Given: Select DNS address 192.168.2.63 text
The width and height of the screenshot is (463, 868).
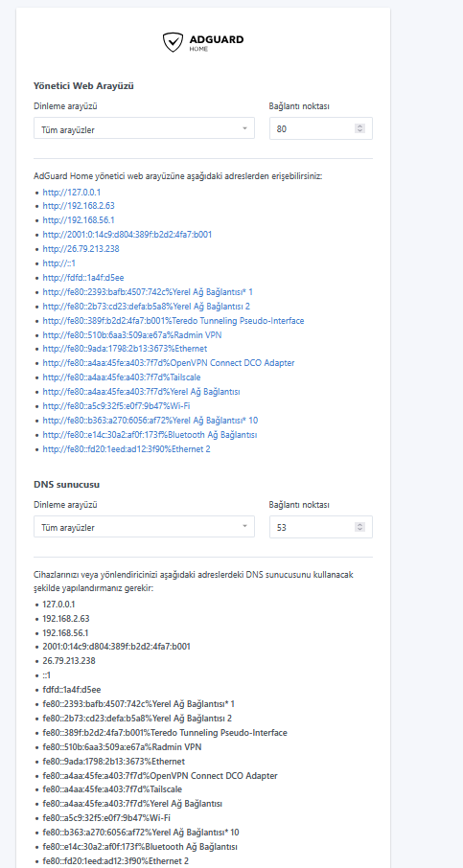Looking at the screenshot, I should [x=66, y=618].
